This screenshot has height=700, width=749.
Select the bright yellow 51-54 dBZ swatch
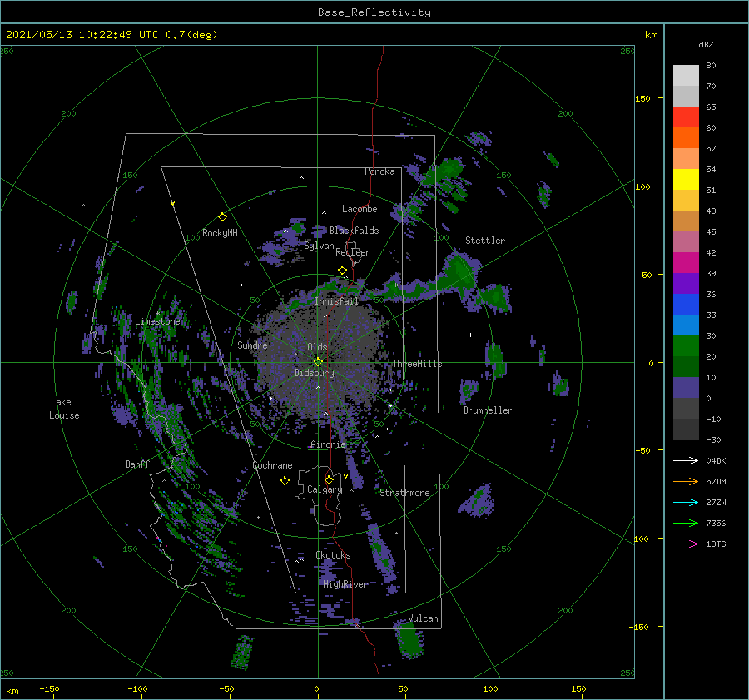click(686, 180)
